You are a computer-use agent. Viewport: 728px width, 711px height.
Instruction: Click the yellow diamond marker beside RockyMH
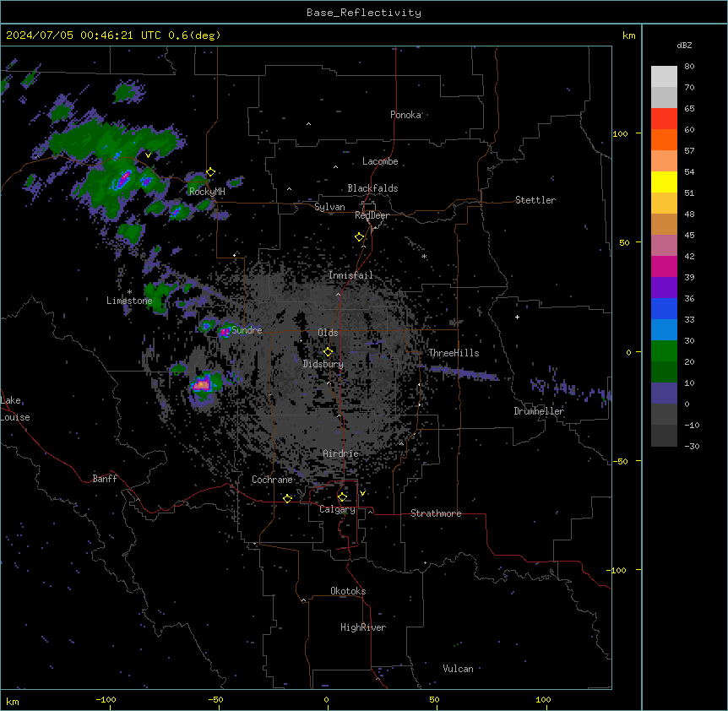point(210,172)
